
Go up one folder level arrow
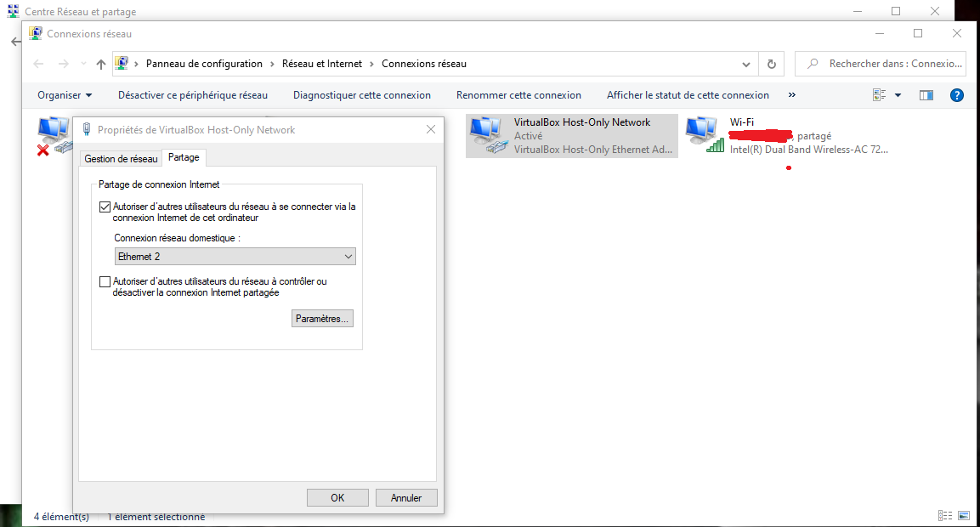coord(101,64)
